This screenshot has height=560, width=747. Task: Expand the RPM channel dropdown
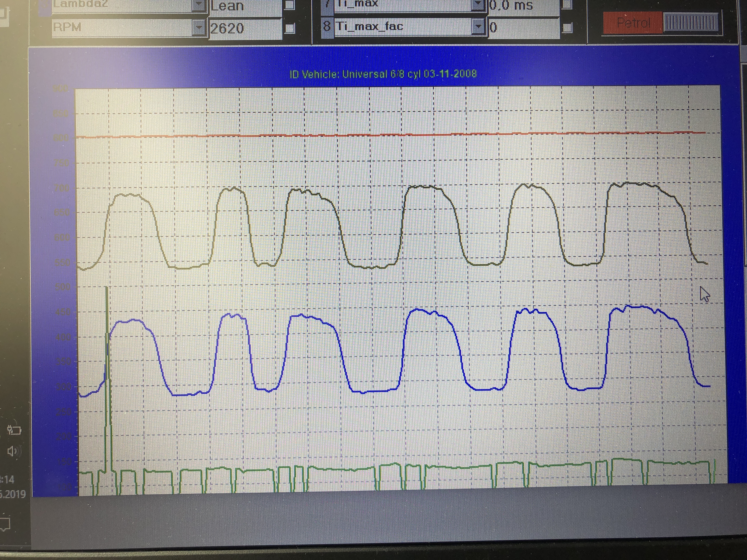point(199,28)
